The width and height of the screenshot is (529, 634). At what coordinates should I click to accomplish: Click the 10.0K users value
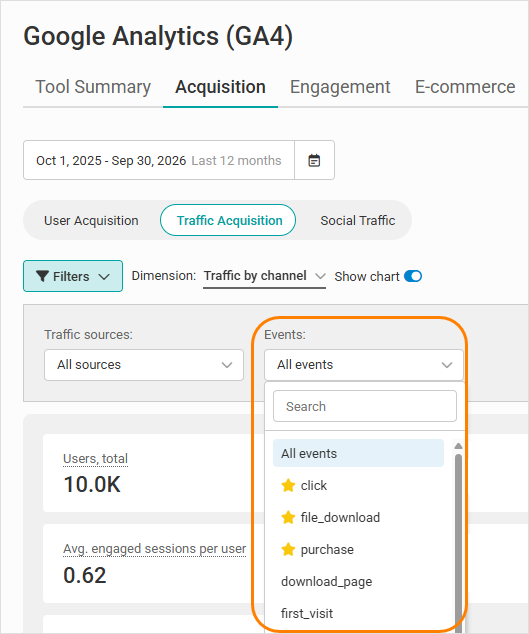point(92,484)
